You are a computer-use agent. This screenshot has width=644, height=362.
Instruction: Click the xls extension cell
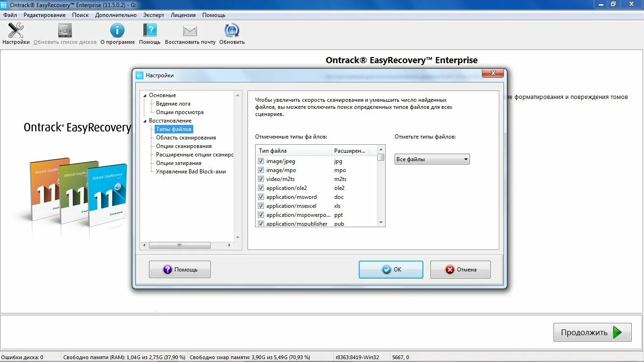338,206
